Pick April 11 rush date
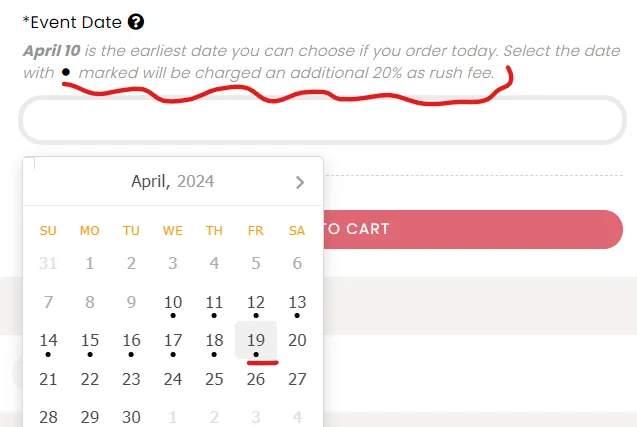This screenshot has height=427, width=637. click(x=214, y=303)
